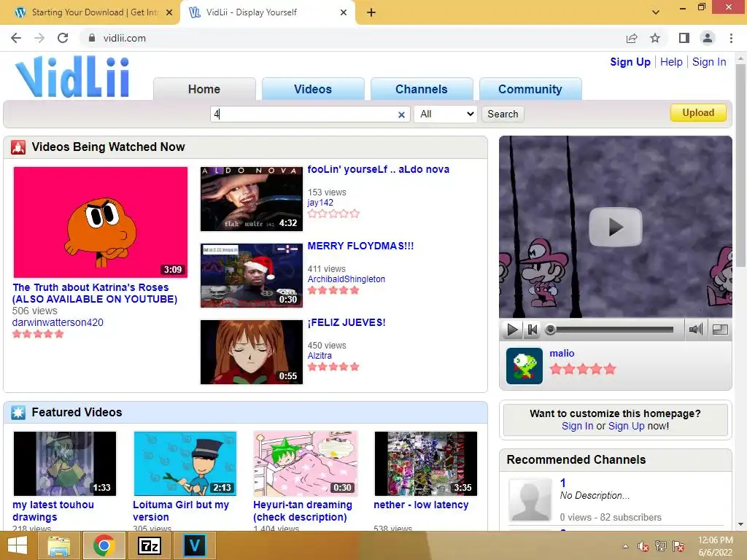This screenshot has height=560, width=747.
Task: Go forward with the browser forward arrow
Action: click(39, 38)
